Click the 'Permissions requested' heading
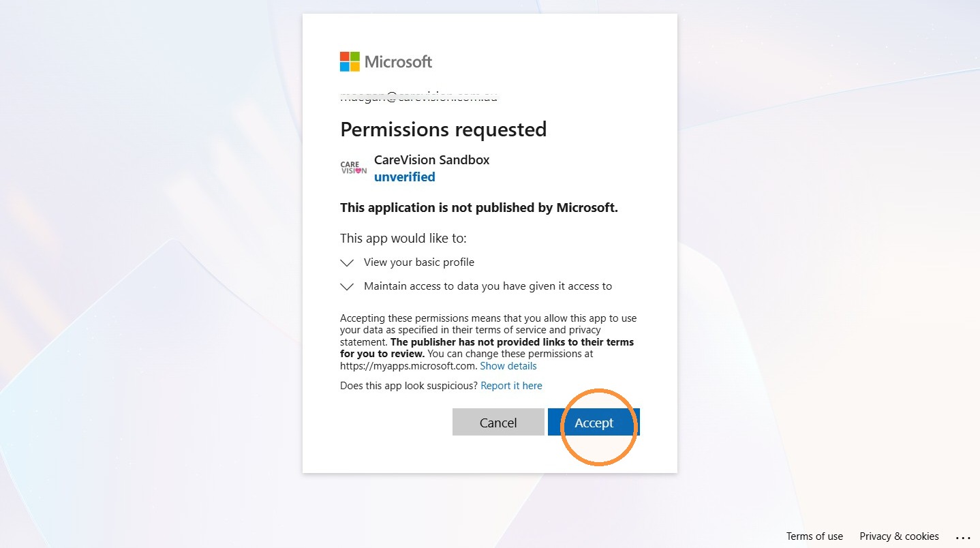Viewport: 980px width, 548px height. [x=444, y=130]
